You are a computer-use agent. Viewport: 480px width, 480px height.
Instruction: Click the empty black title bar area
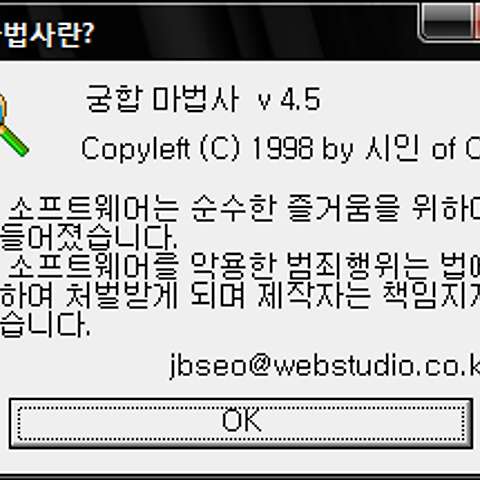tap(253, 33)
